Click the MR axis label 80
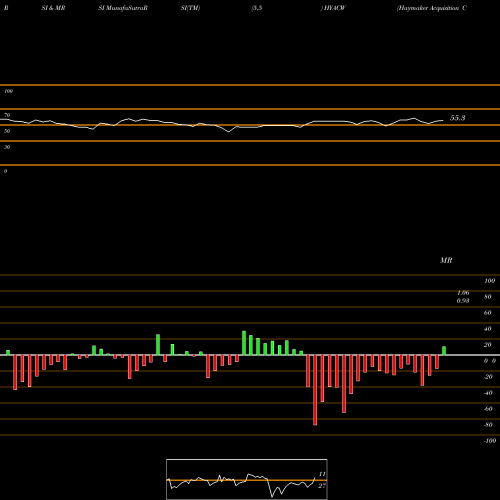The image size is (500, 500). point(488,297)
